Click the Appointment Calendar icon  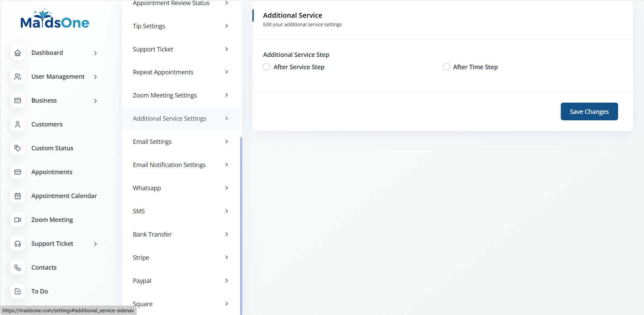[x=18, y=196]
